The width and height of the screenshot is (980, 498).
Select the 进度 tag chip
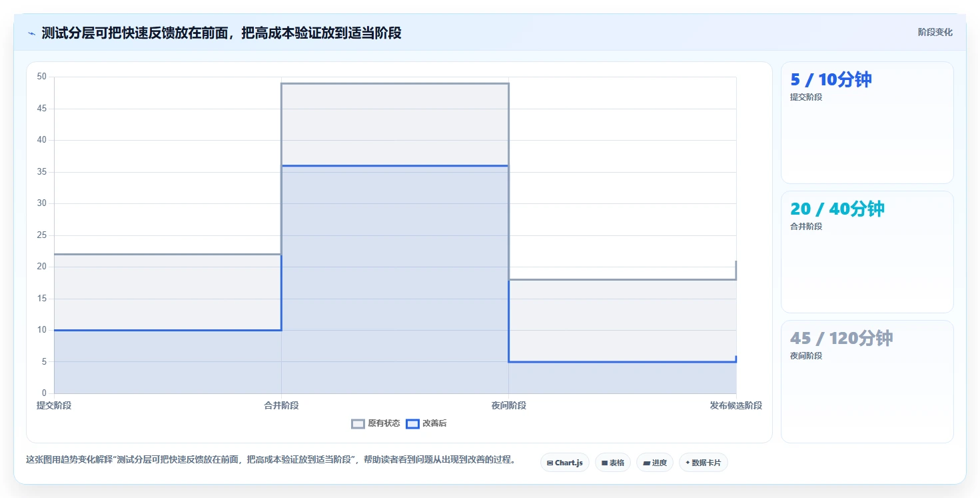click(655, 463)
